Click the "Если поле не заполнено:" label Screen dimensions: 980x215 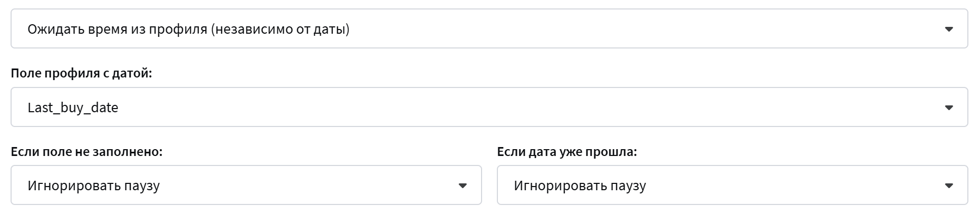coord(87,152)
